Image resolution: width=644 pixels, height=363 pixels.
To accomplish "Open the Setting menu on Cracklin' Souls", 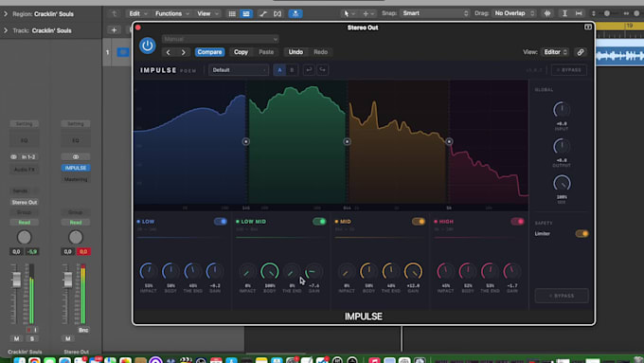I will tap(25, 124).
